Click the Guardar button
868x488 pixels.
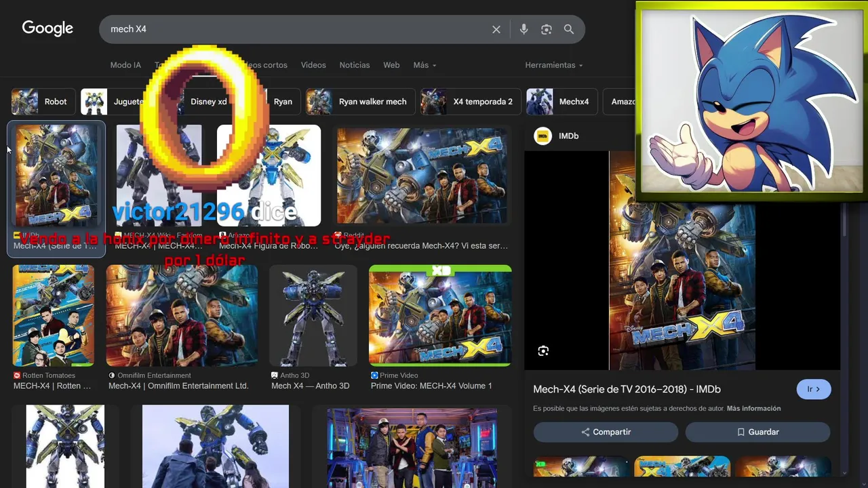[x=757, y=432]
